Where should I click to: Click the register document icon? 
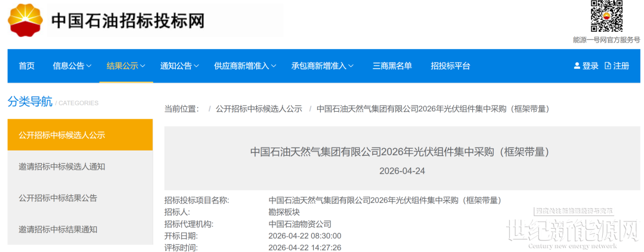tap(608, 66)
